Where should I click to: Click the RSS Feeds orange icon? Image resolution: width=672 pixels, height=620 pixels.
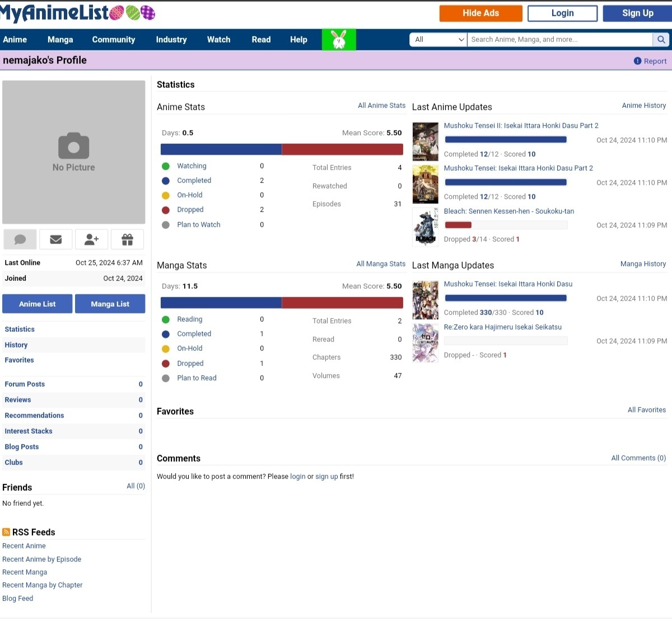point(6,532)
